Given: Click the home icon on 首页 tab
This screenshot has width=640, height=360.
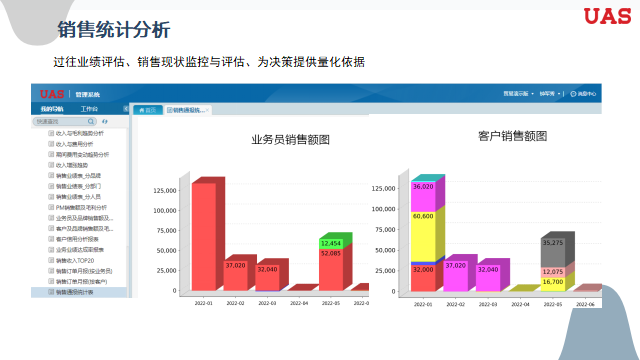Looking at the screenshot, I should coord(142,110).
